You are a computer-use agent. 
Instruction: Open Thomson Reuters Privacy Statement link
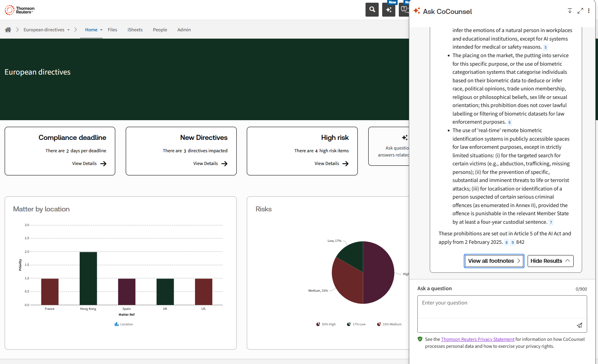477,339
